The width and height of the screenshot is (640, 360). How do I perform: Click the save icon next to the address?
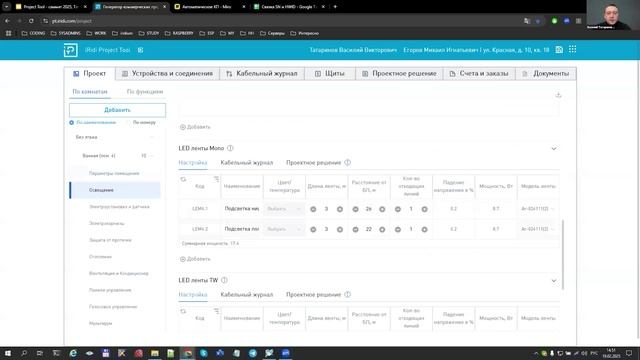559,49
